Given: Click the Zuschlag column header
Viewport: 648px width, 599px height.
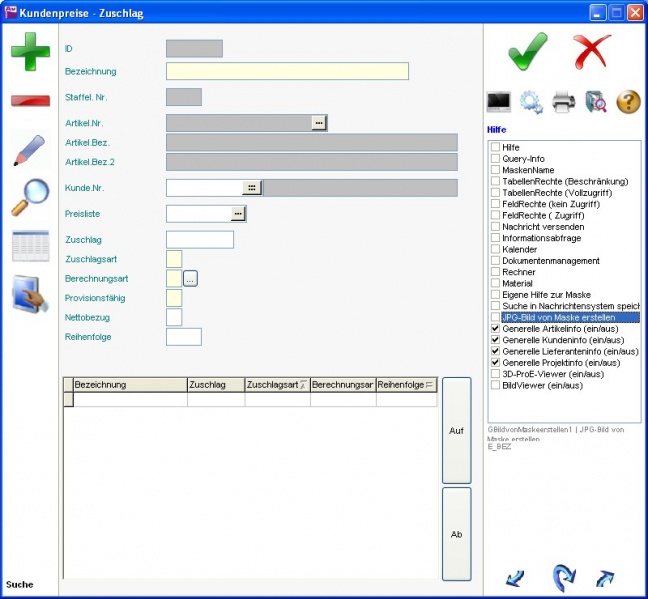Looking at the screenshot, I should [215, 384].
